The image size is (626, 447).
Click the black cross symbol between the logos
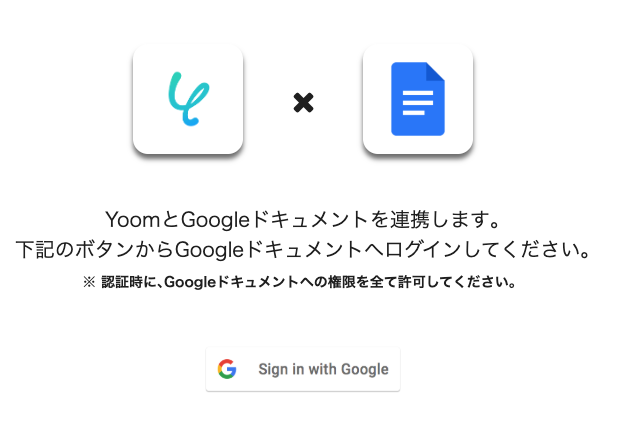click(x=303, y=103)
